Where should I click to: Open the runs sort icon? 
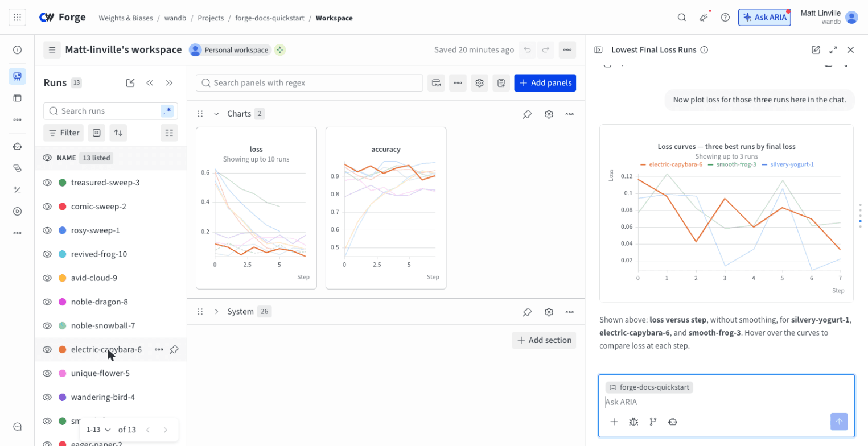[118, 133]
